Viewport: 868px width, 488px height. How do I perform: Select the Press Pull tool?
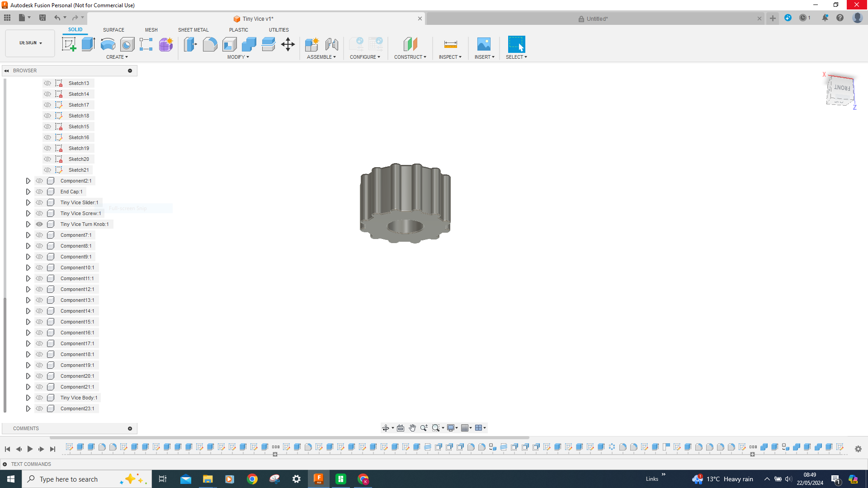click(190, 44)
